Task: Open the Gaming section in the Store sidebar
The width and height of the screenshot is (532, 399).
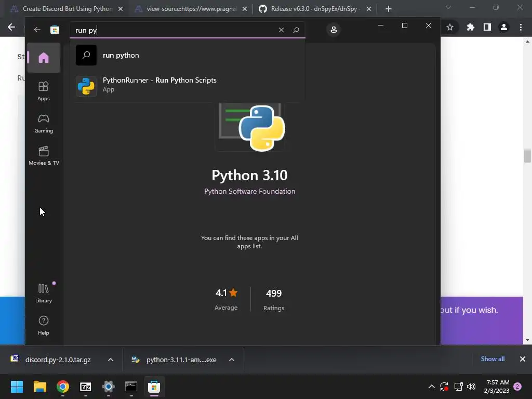Action: point(44,123)
